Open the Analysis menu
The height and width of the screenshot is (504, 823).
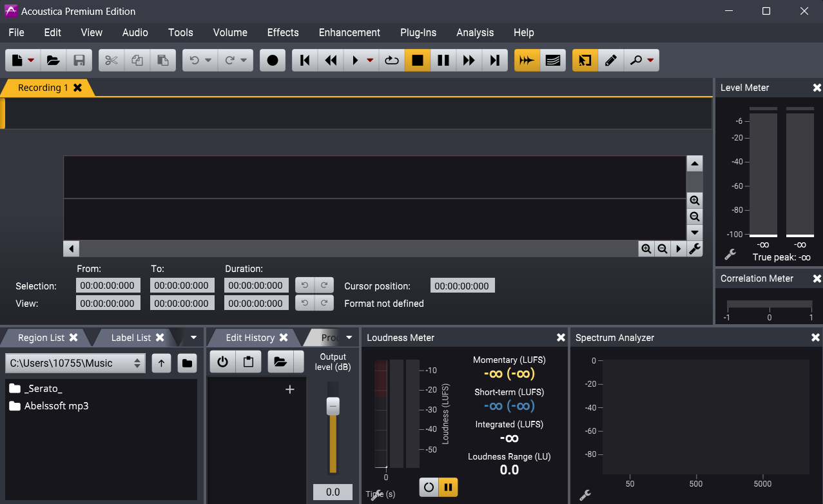coord(475,32)
